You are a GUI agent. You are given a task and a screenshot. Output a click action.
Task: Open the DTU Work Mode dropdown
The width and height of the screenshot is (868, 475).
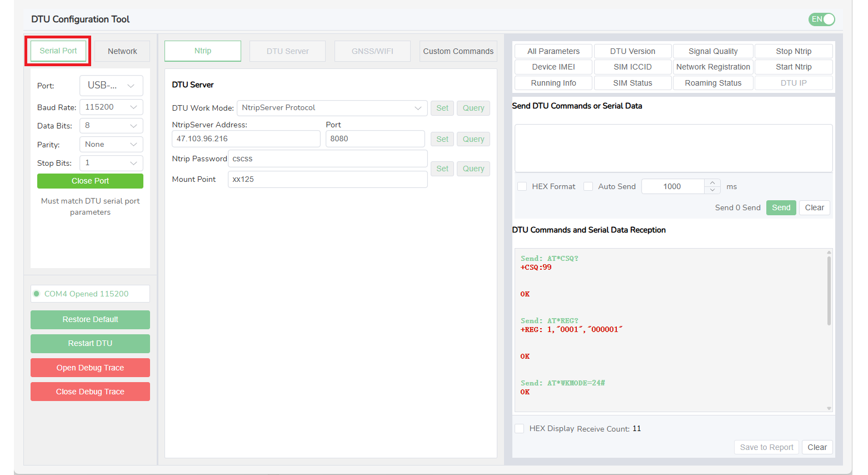(332, 108)
